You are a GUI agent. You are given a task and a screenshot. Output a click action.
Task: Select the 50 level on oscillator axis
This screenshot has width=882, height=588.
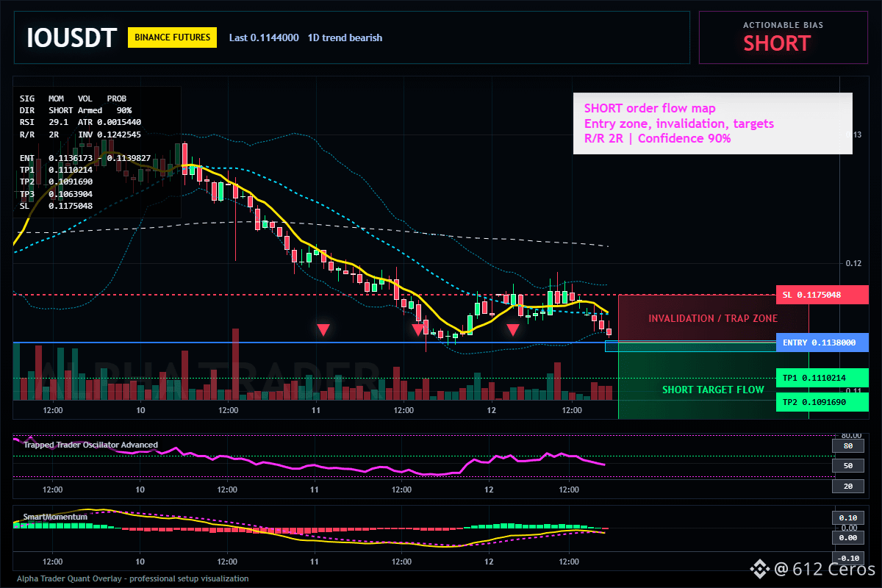click(x=847, y=466)
